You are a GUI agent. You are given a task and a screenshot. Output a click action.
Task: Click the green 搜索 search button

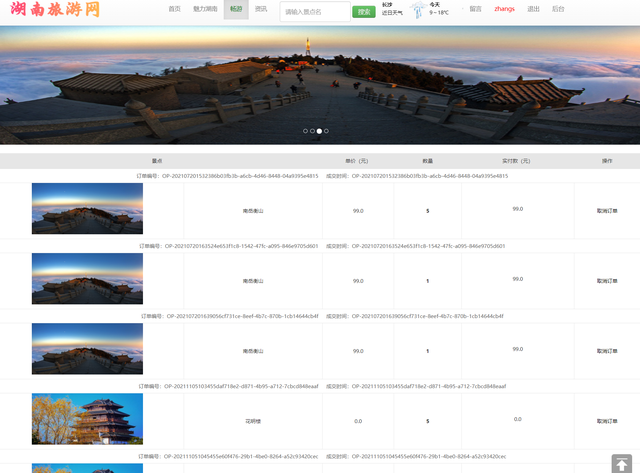tap(364, 12)
